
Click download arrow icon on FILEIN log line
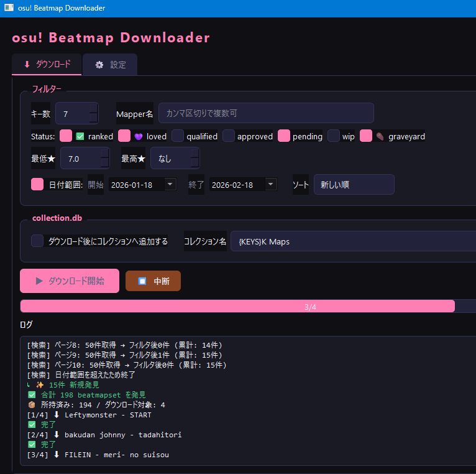pos(57,455)
